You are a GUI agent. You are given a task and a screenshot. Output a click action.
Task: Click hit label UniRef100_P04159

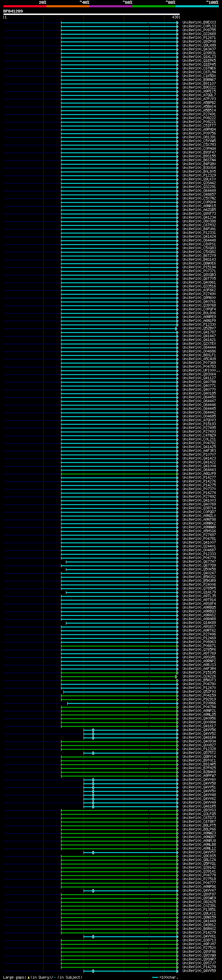coord(199,696)
